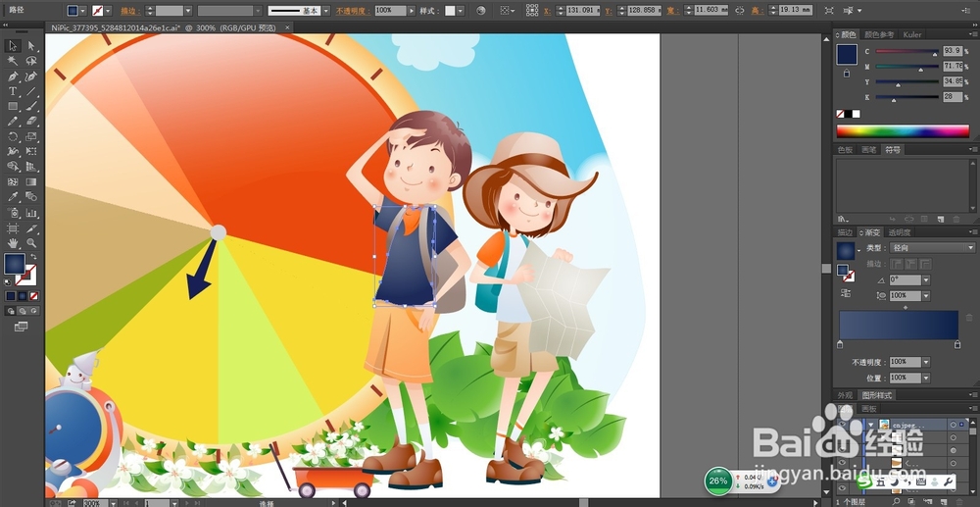The height and width of the screenshot is (507, 980).
Task: Select the Direct Selection tool
Action: coord(31,46)
